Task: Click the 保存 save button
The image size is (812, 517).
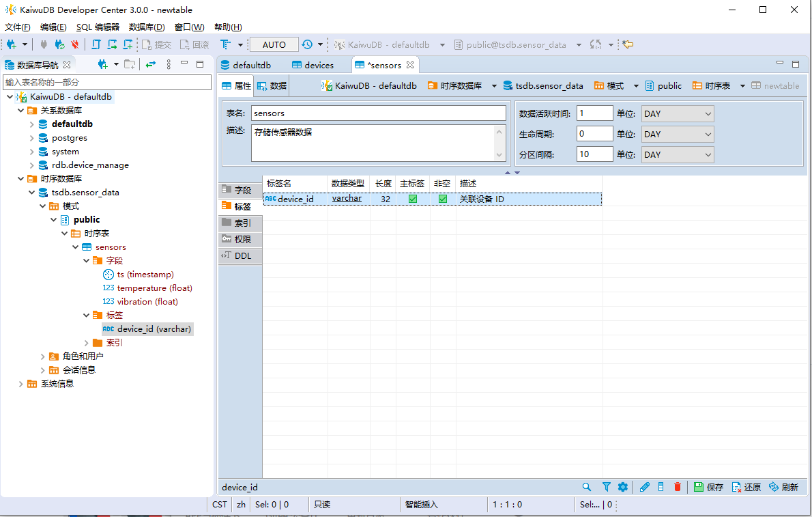Action: pyautogui.click(x=708, y=487)
